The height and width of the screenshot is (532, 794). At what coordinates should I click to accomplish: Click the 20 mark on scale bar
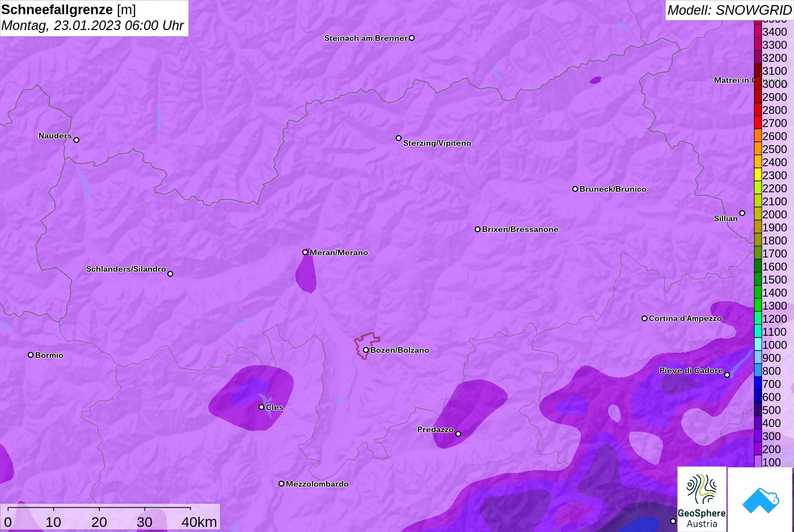pos(99,522)
